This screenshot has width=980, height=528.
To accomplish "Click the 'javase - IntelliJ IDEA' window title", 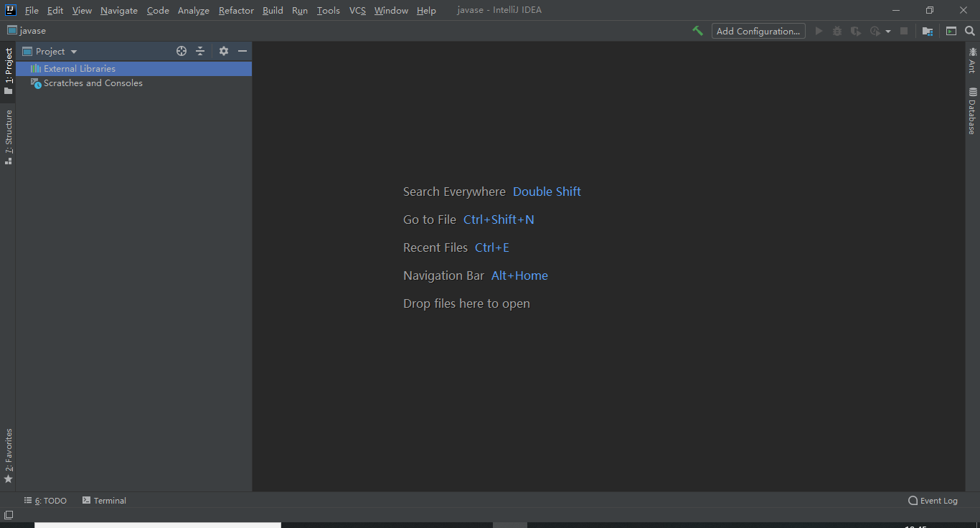I will point(499,10).
